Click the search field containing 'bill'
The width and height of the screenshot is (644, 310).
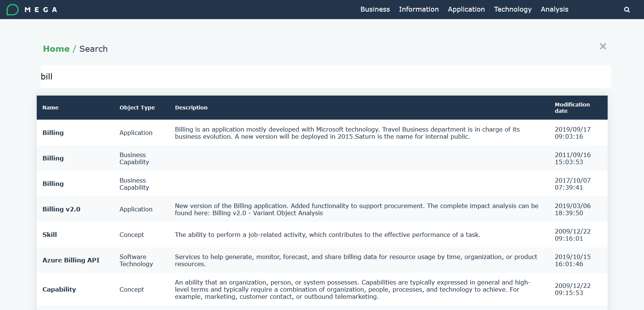(x=325, y=76)
